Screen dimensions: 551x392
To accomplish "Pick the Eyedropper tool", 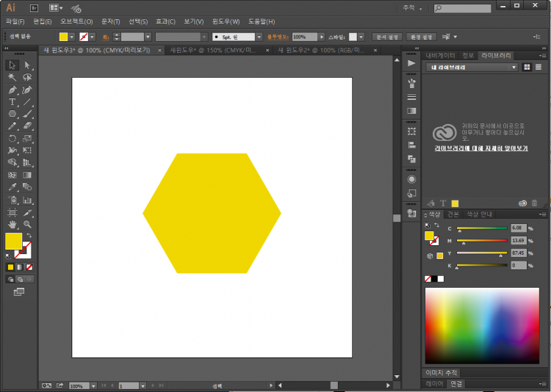I will pos(12,187).
